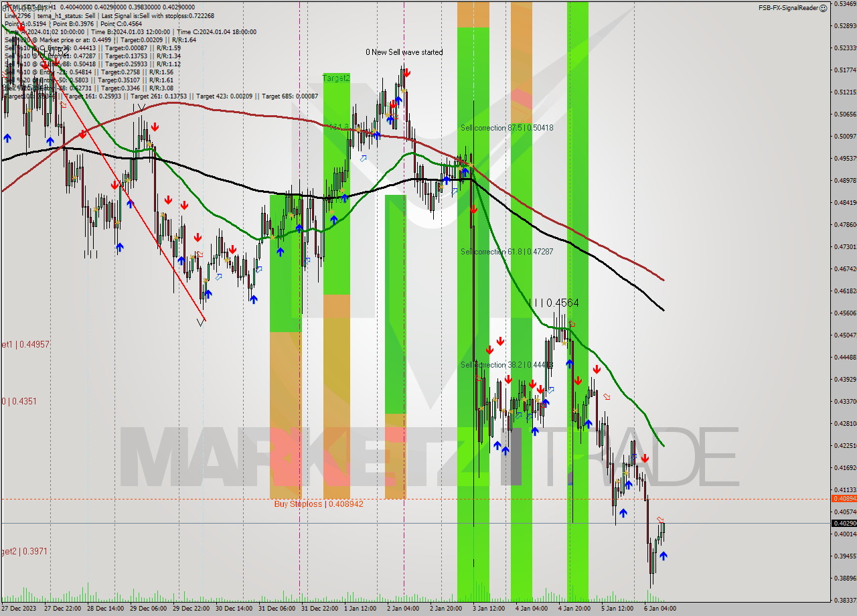Click the 'Buy Stoploss | 0.408942' label

319,504
